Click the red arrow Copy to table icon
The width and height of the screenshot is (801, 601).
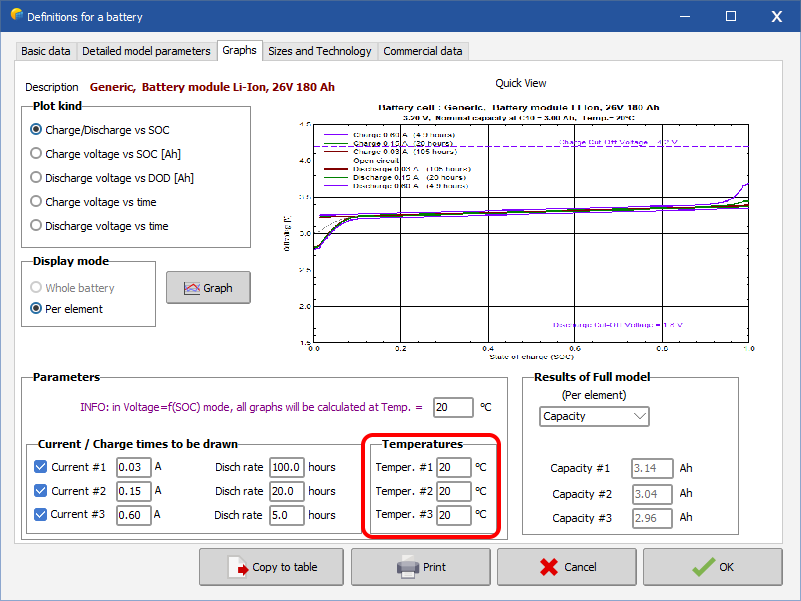238,567
